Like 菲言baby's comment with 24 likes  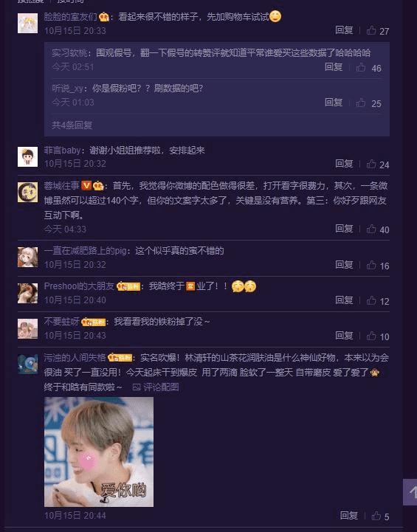coord(378,165)
